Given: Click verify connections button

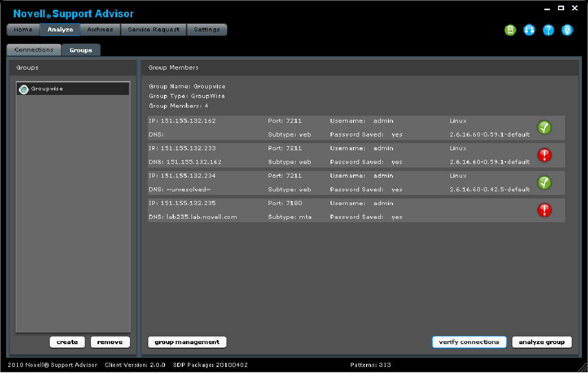Looking at the screenshot, I should 469,342.
